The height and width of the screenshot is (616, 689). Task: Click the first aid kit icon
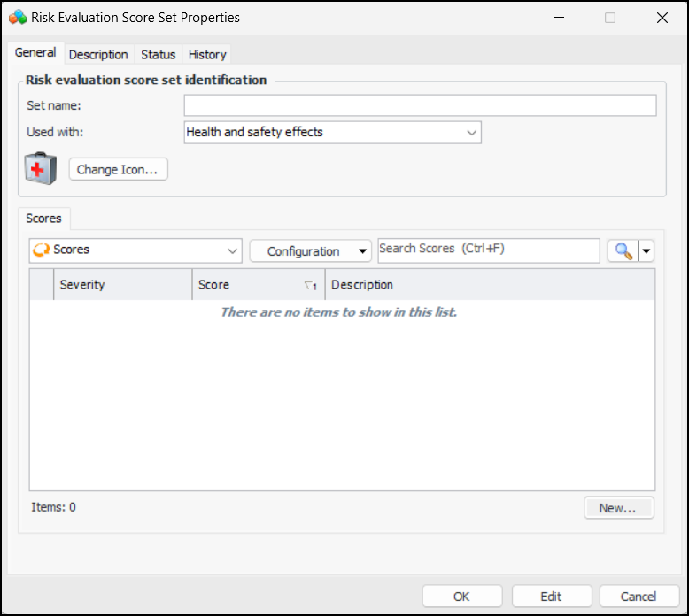click(x=41, y=168)
